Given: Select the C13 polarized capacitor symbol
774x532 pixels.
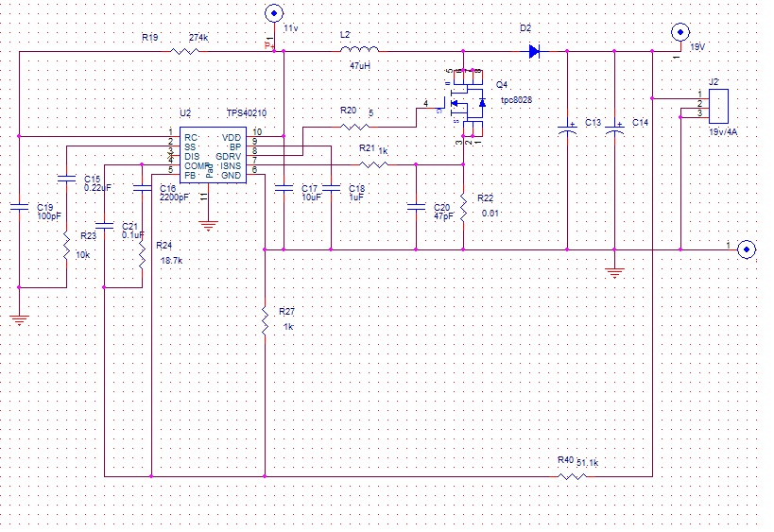Looking at the screenshot, I should click(567, 129).
